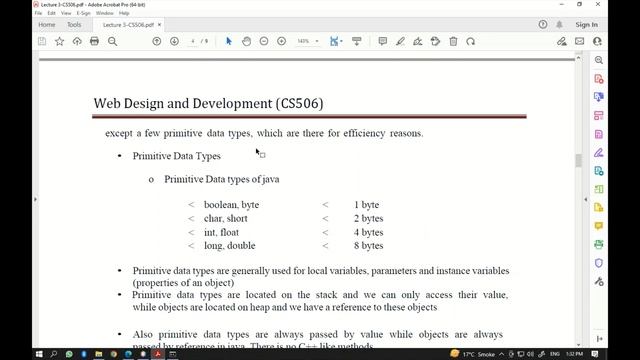Screen dimensions: 640x360
Task: Collapse the right tools pane arrow
Action: pos(586,200)
